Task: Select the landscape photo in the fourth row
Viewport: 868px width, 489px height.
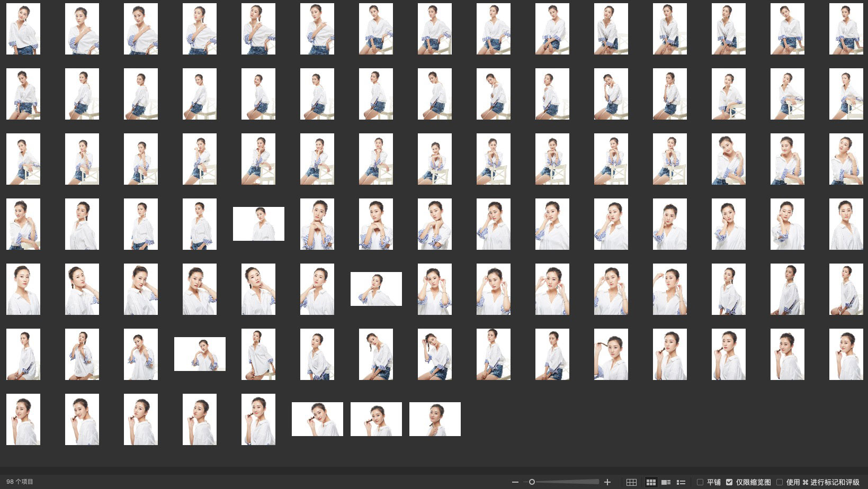Action: click(x=258, y=224)
